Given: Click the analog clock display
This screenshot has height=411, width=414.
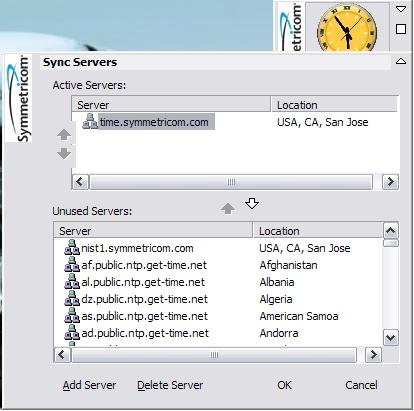Looking at the screenshot, I should 347,29.
